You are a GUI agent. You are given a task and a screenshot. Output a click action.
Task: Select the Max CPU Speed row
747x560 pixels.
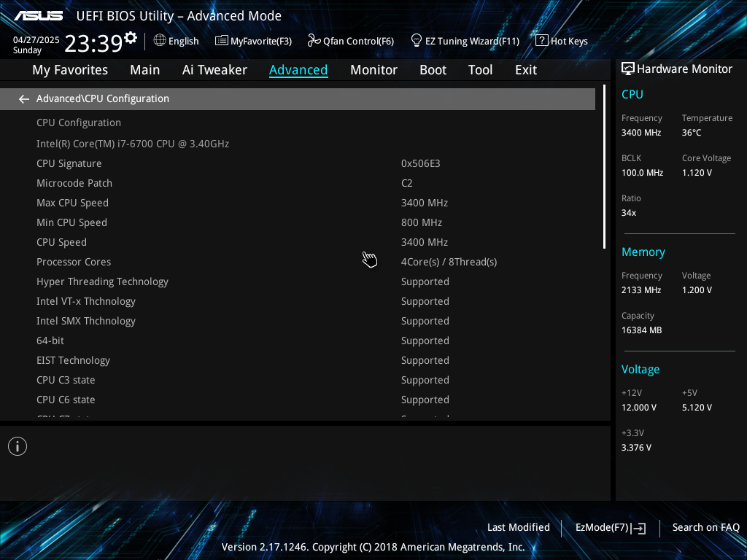click(298, 203)
